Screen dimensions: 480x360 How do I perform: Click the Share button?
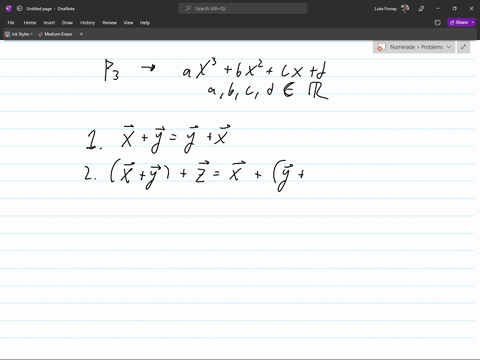pos(459,22)
